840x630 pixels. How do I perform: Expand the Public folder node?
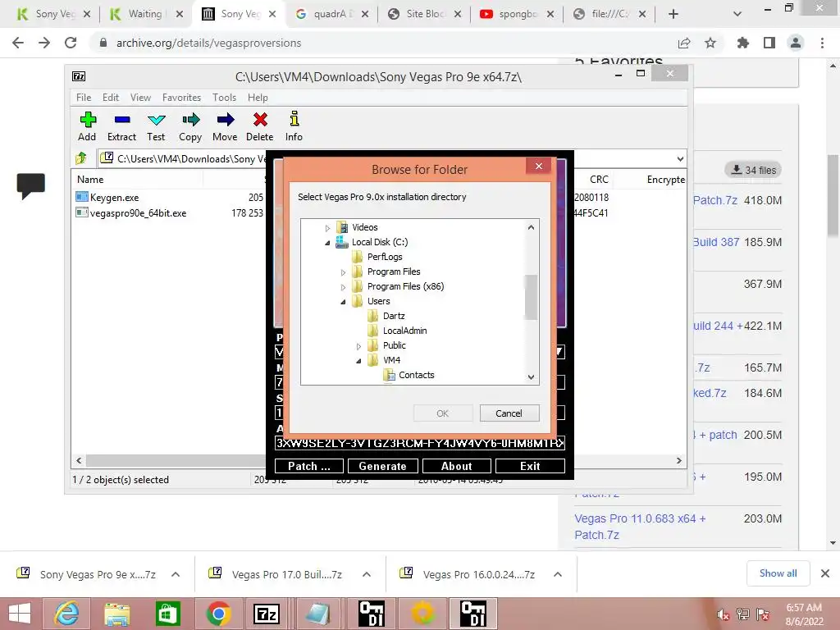(x=359, y=346)
